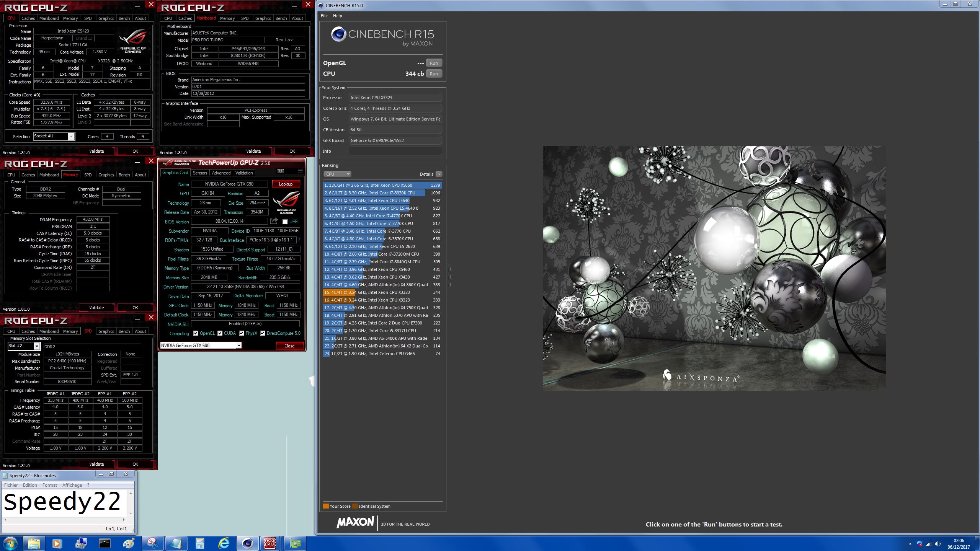The image size is (980, 551).
Task: Switch to the Advanced tab in GPU-Z
Action: [221, 173]
